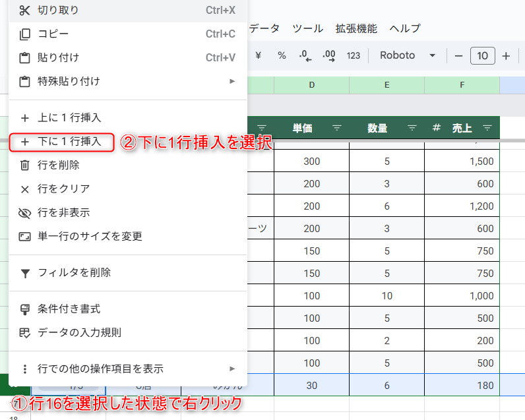The height and width of the screenshot is (420, 525).
Task: Select 下に 1 行挿入 from context menu
Action: tap(69, 142)
